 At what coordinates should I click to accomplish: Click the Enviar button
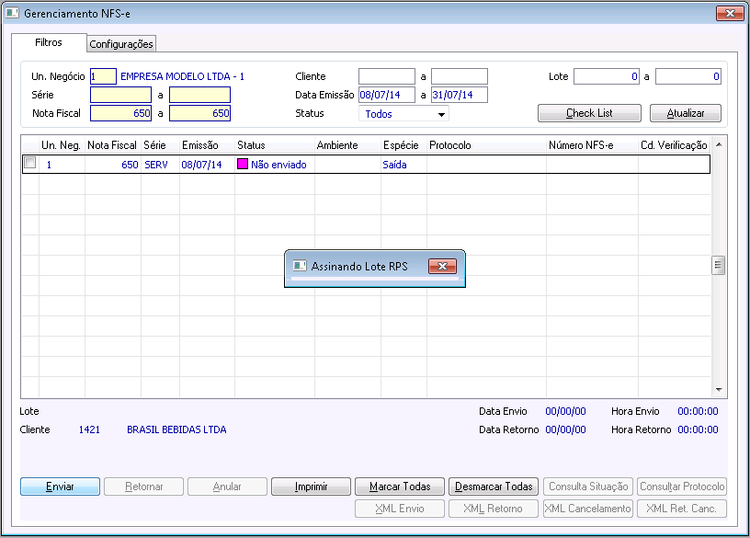[60, 486]
